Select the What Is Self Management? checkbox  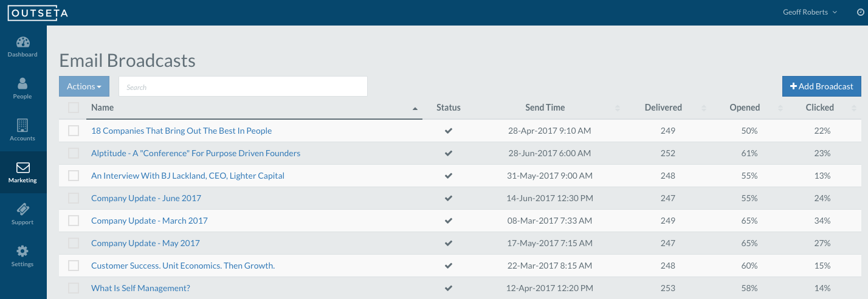[74, 288]
